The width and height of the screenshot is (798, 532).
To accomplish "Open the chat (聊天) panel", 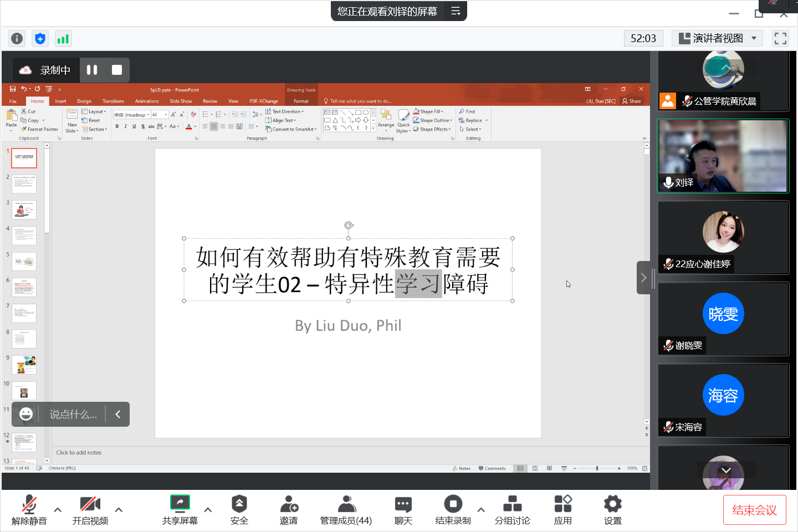I will coord(403,510).
